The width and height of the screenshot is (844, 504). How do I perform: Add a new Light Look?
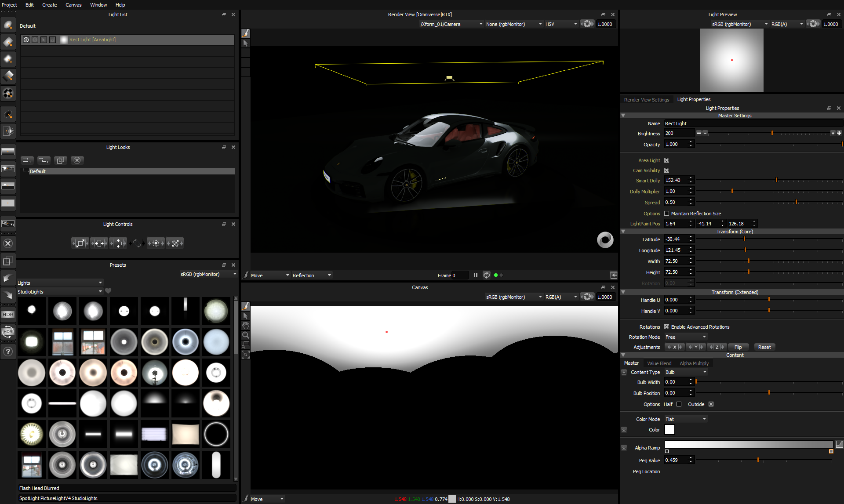[27, 160]
